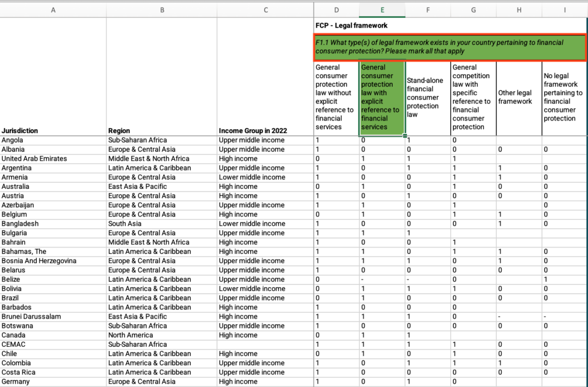
Task: Select 'South Asia' region cell for Bangladesh
Action: point(162,223)
